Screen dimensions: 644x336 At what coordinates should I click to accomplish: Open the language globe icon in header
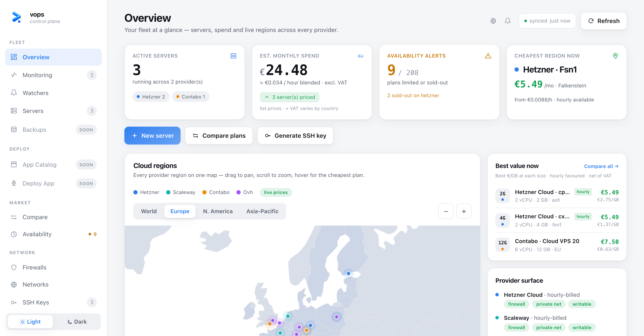point(493,21)
